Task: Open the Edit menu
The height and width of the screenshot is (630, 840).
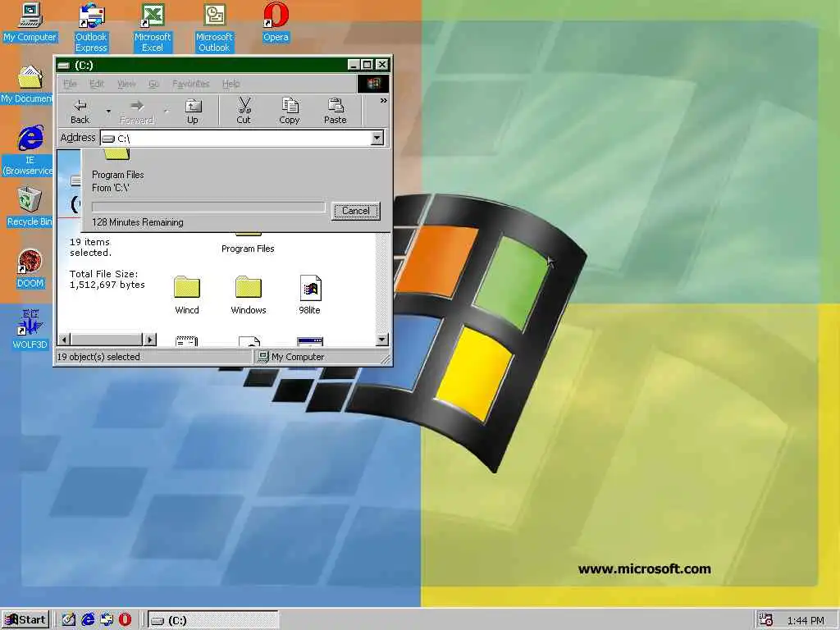Action: 97,84
